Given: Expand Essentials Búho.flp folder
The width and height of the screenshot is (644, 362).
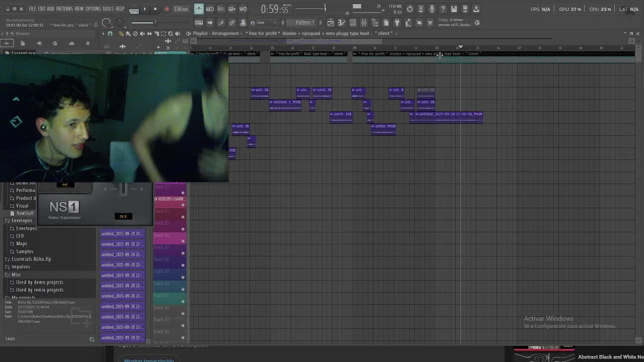Looking at the screenshot, I should tap(31, 259).
